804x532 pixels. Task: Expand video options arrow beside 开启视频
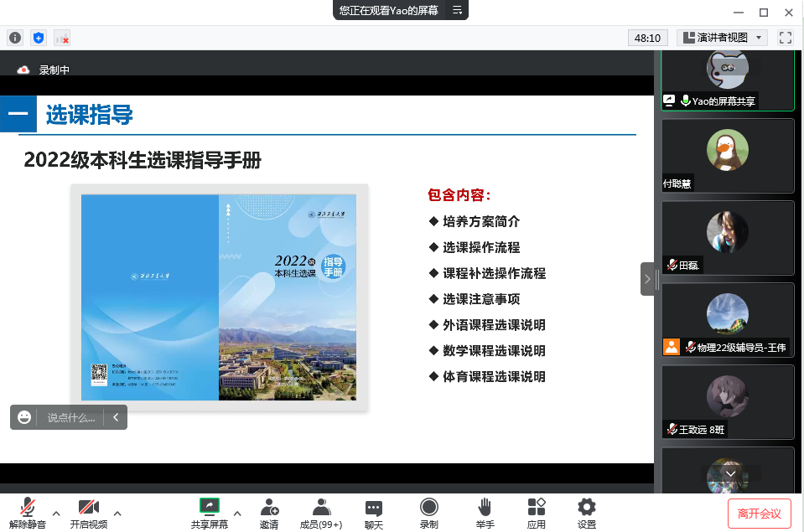pyautogui.click(x=117, y=513)
